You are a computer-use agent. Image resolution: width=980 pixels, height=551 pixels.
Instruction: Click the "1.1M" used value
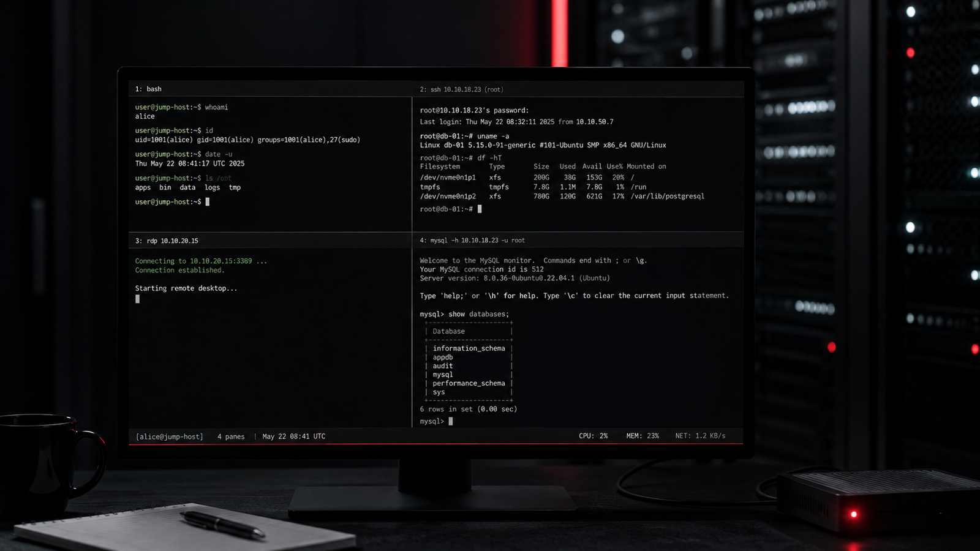coord(568,187)
